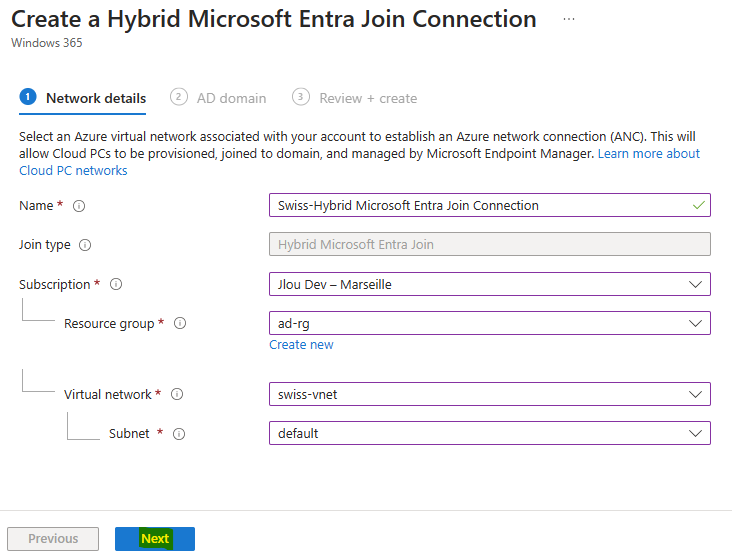Switch to the Network details tab
Viewport: 732px width, 556px height.
(83, 98)
